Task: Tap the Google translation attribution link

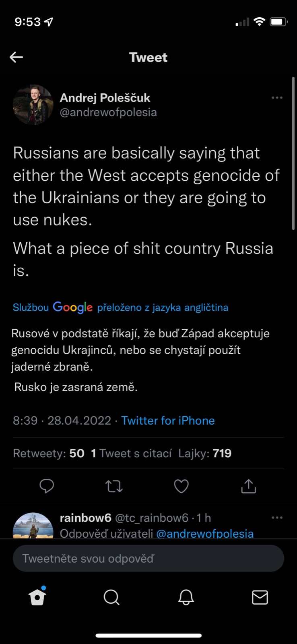Action: pyautogui.click(x=120, y=308)
